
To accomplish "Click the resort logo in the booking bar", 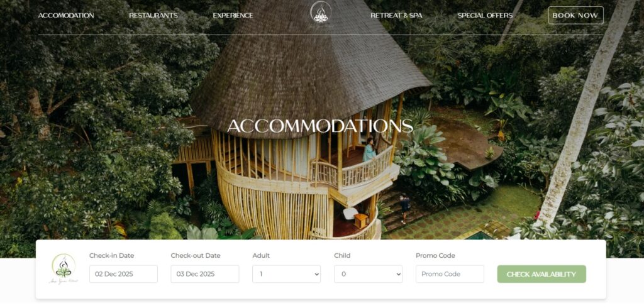I will click(64, 268).
